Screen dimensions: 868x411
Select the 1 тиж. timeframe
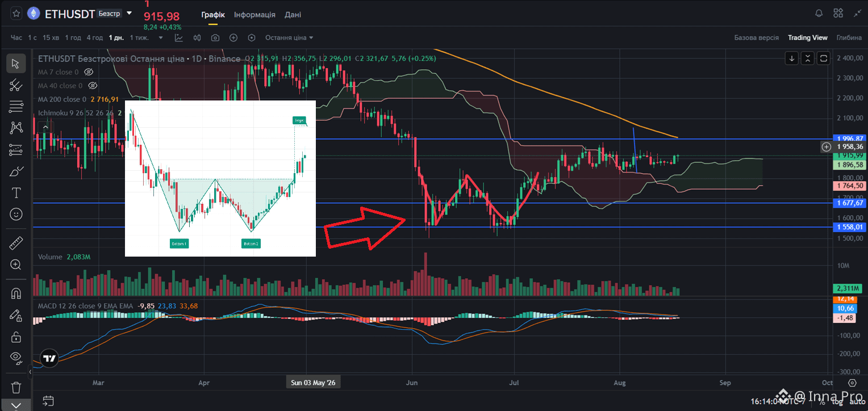point(139,37)
